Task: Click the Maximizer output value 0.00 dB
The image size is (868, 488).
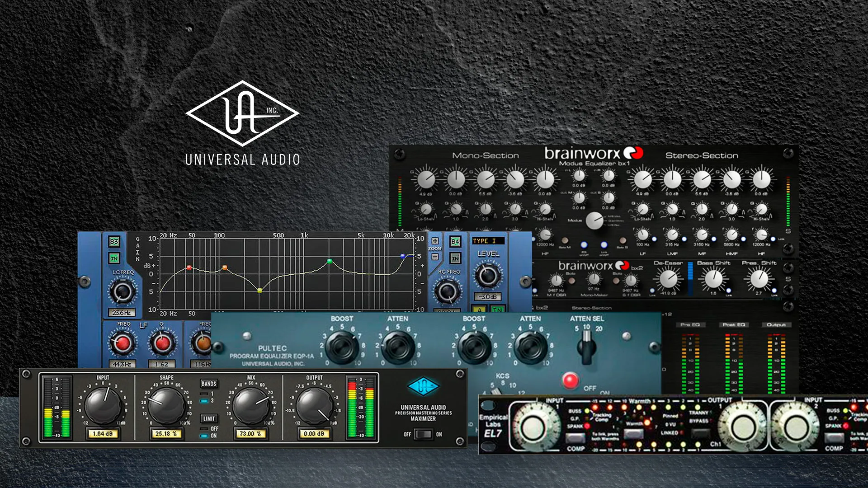Action: click(314, 434)
